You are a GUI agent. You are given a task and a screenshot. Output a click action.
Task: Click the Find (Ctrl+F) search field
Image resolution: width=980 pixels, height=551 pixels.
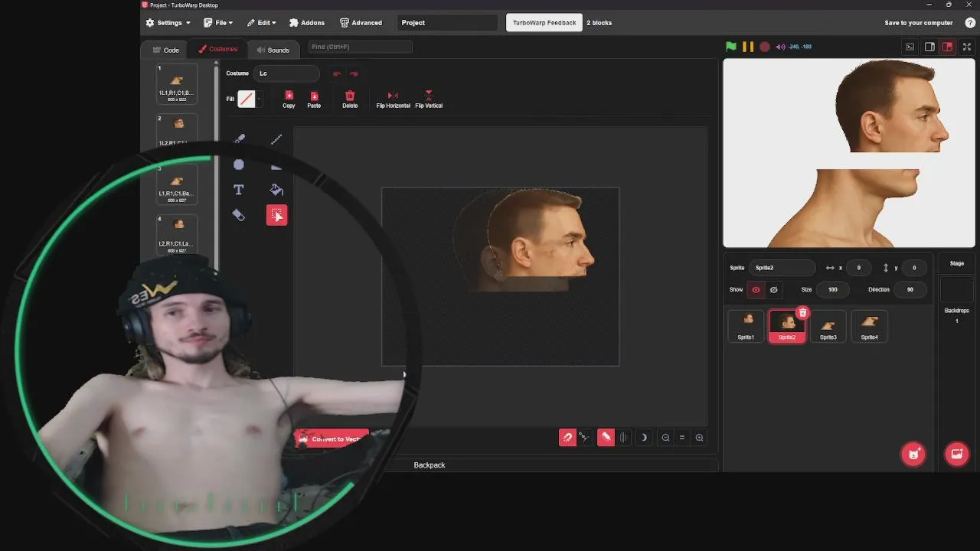[360, 47]
